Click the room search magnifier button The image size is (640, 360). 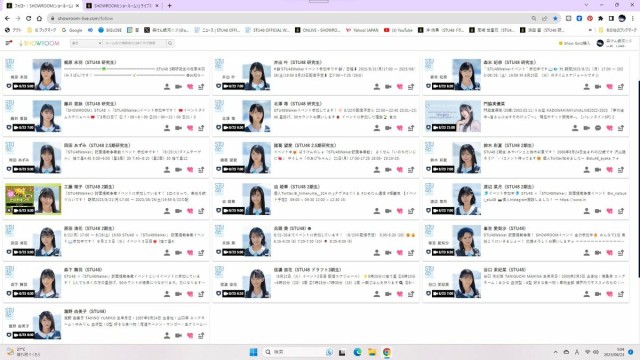(x=170, y=43)
